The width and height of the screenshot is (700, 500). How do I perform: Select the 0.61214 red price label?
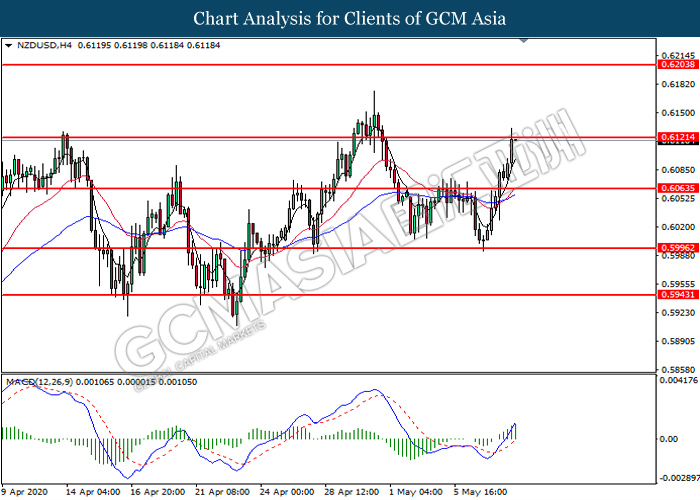[x=678, y=137]
